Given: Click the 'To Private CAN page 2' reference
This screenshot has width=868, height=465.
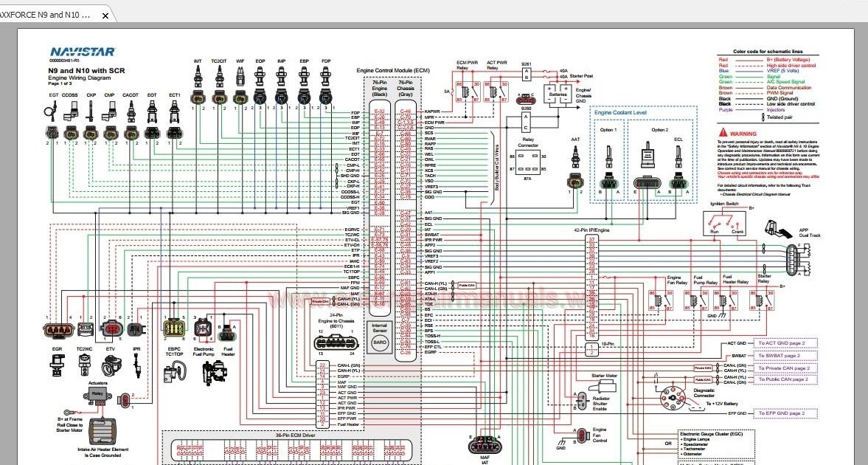Looking at the screenshot, I should click(785, 368).
